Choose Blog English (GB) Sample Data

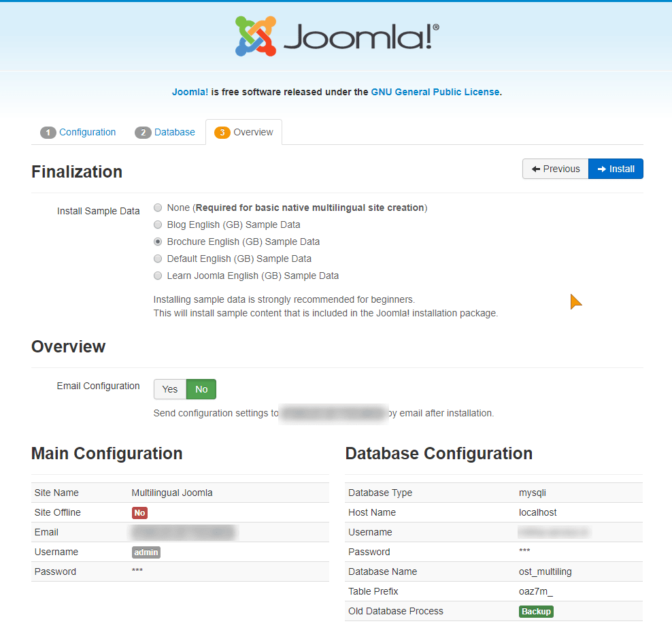pyautogui.click(x=158, y=225)
